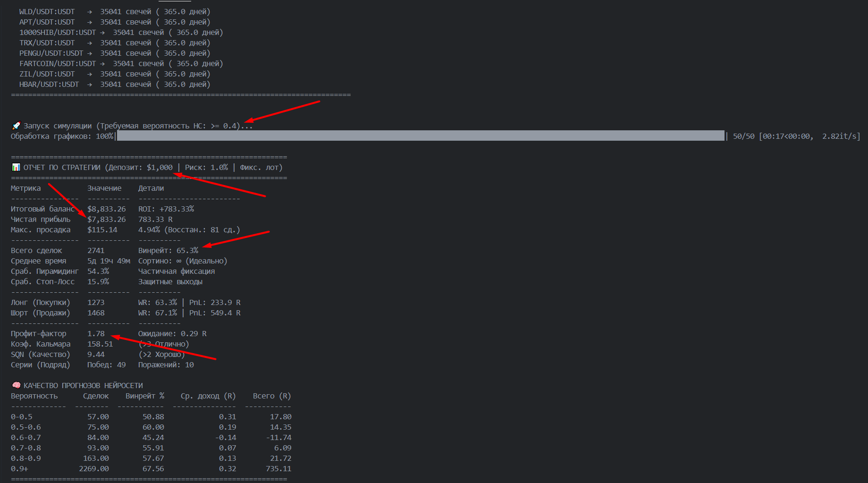Click the HBAR/USDT:USDT line
The height and width of the screenshot is (483, 868).
[115, 84]
